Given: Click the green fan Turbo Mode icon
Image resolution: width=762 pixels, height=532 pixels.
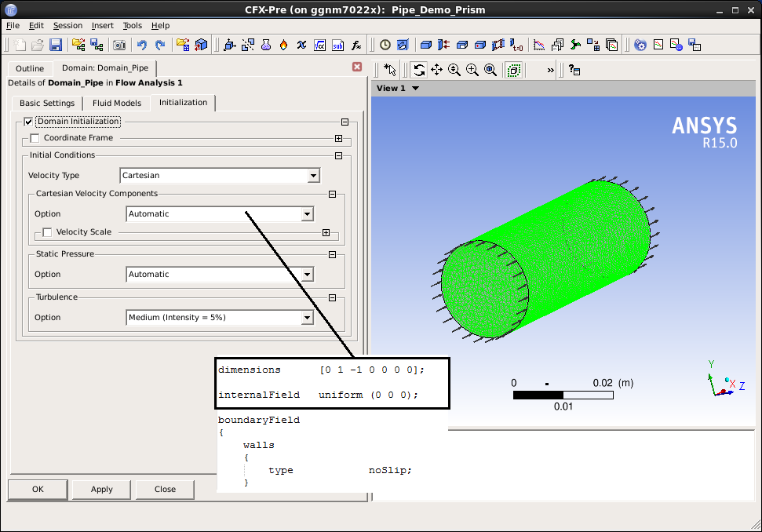Looking at the screenshot, I should pos(575,46).
